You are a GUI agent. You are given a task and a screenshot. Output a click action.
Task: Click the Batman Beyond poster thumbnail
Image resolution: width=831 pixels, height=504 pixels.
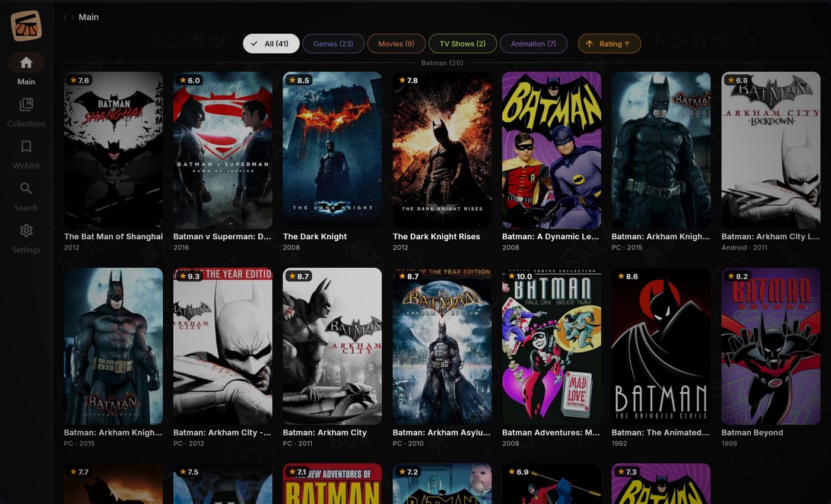coord(770,345)
